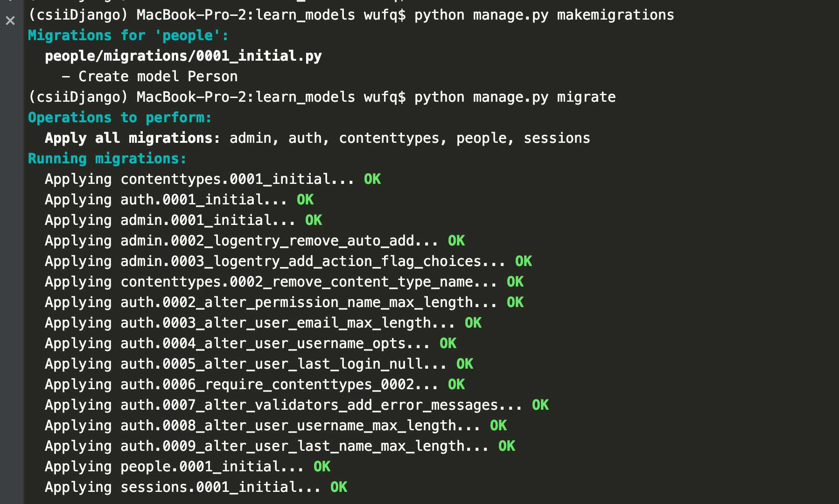Image resolution: width=839 pixels, height=504 pixels.
Task: Click the OK after admin.0003_logentry_add_action_flag_choices
Action: click(524, 261)
